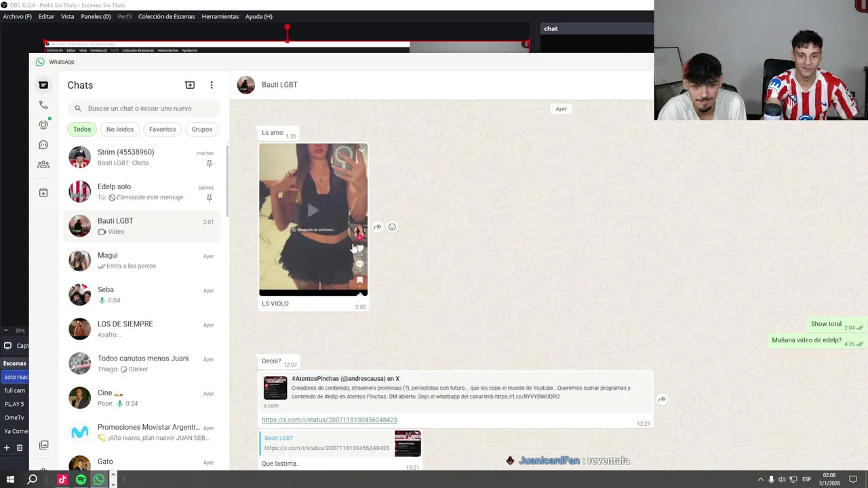Open the media gallery icon in WhatsApp sidebar

point(43,445)
